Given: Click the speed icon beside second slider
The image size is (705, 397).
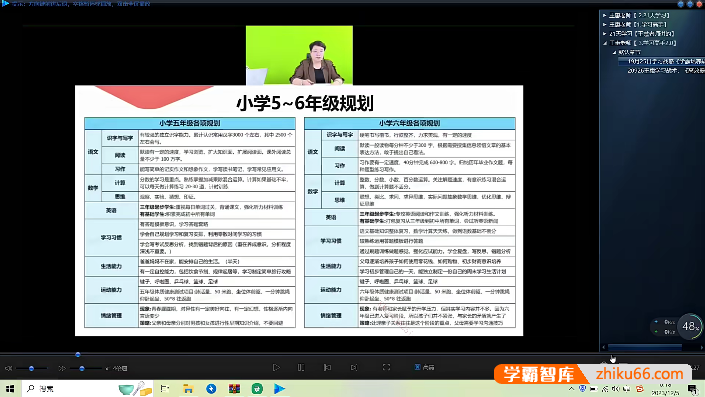Looking at the screenshot, I should coord(62,368).
